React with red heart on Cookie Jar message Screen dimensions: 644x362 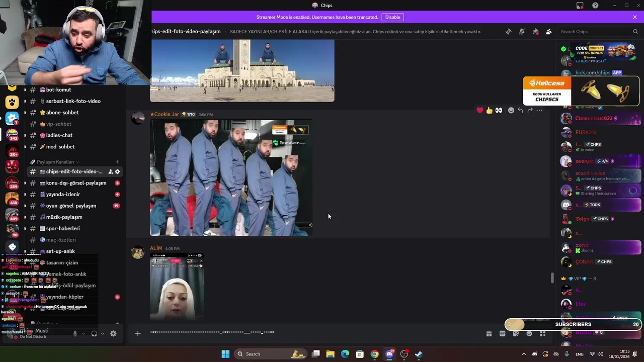point(480,110)
